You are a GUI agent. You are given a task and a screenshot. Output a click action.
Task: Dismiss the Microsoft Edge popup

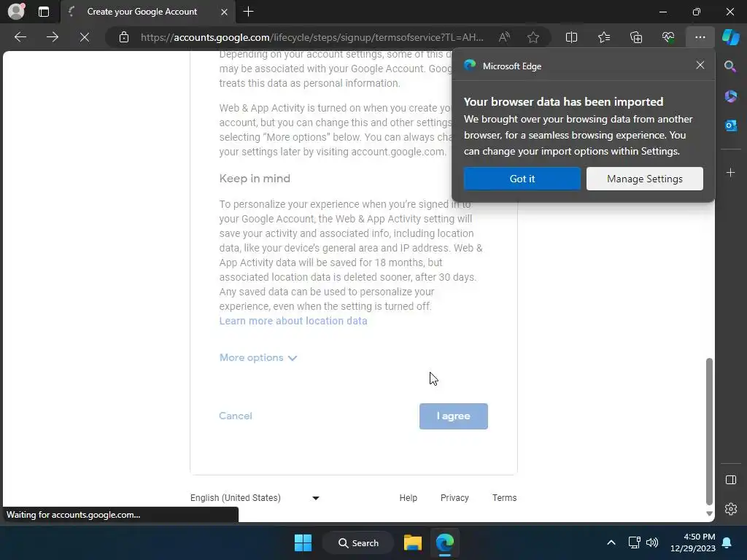pos(700,65)
